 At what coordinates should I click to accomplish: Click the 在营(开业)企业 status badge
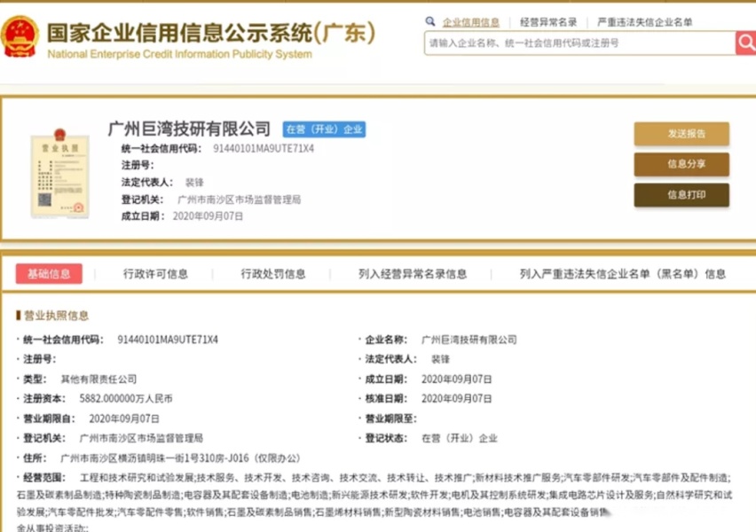click(x=324, y=129)
